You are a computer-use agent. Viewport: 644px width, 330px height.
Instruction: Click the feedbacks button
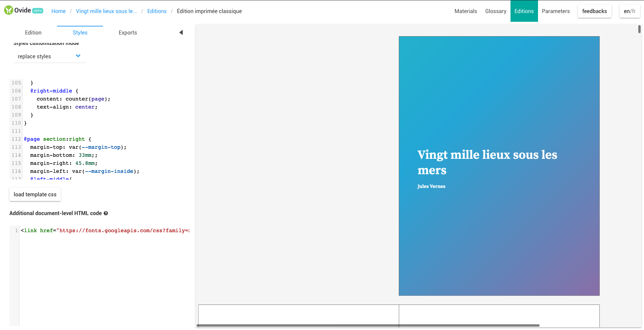click(594, 11)
